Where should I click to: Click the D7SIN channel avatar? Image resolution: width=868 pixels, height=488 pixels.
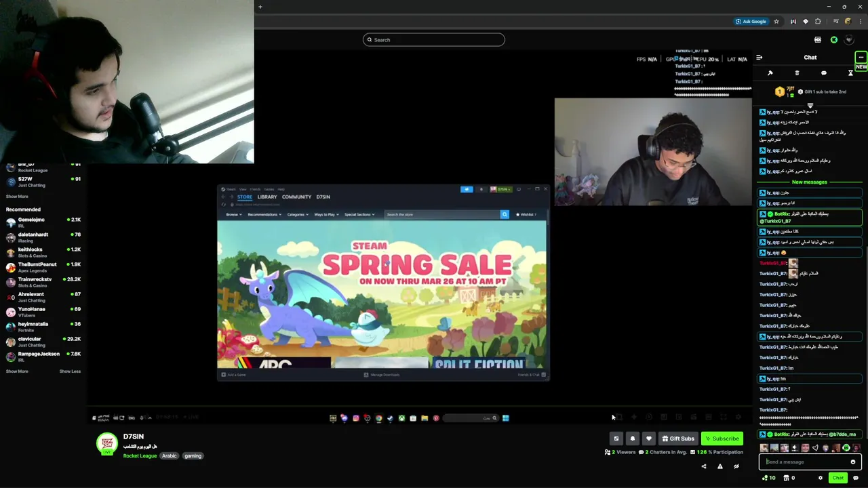click(106, 443)
